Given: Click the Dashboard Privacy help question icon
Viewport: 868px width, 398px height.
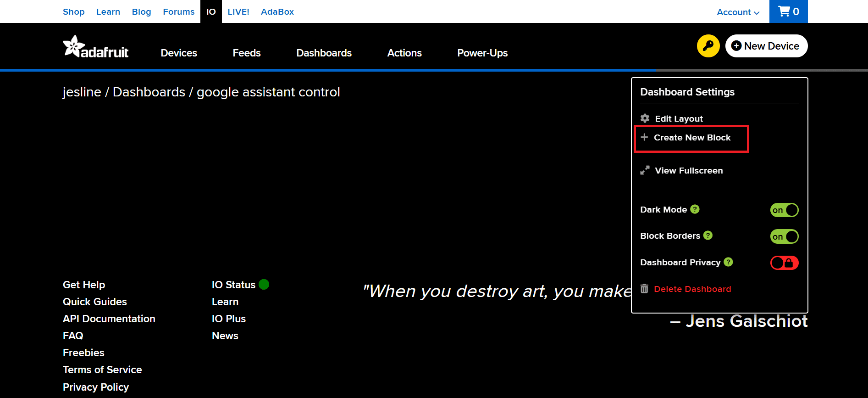Looking at the screenshot, I should [x=728, y=262].
